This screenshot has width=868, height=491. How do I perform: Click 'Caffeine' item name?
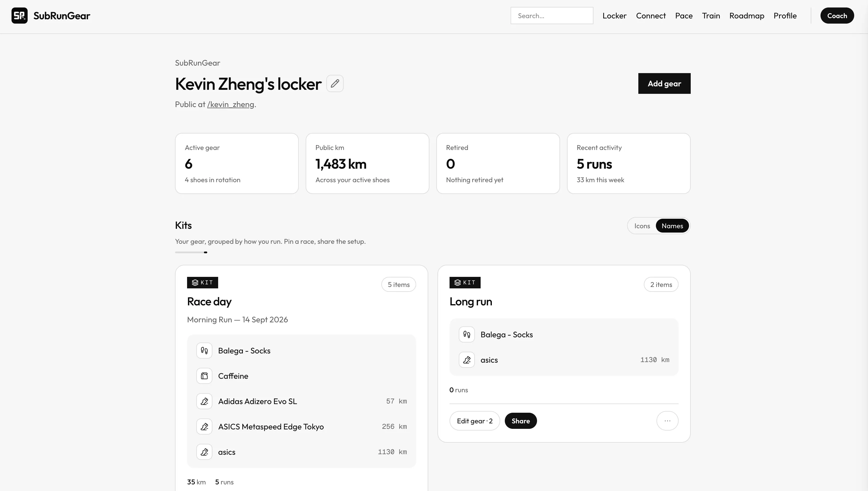[233, 376]
